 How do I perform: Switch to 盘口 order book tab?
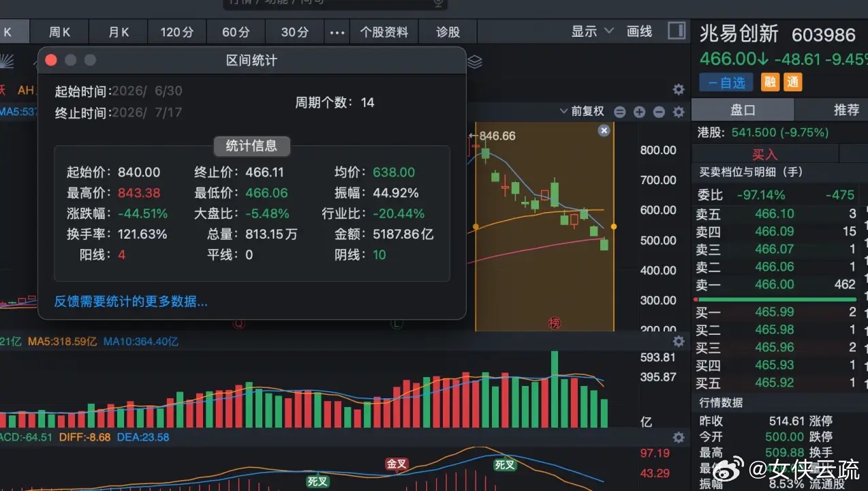click(743, 110)
